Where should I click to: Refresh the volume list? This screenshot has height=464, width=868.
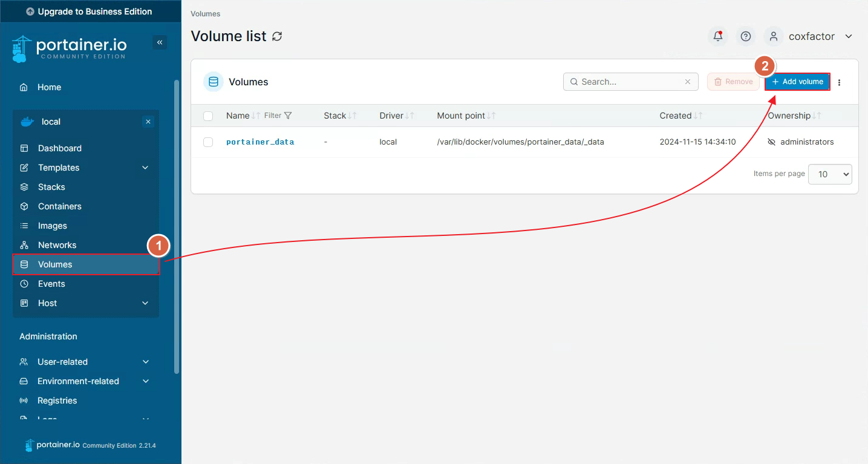[277, 36]
